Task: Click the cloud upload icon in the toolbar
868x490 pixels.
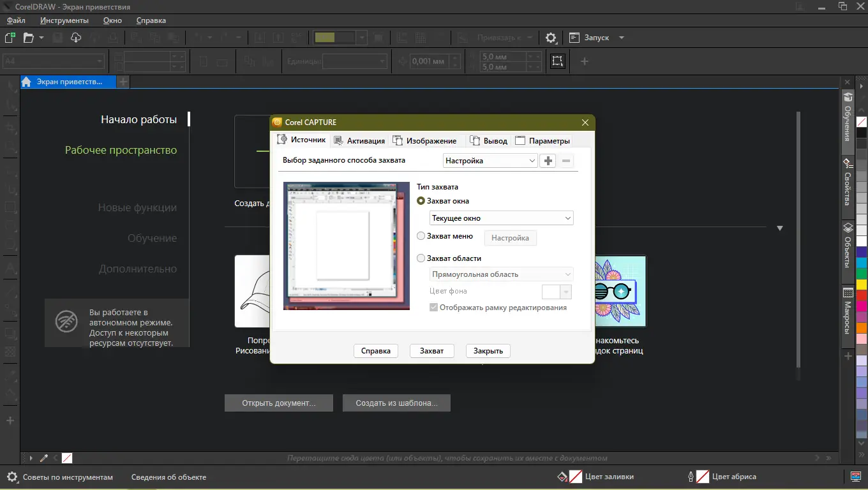Action: (76, 38)
